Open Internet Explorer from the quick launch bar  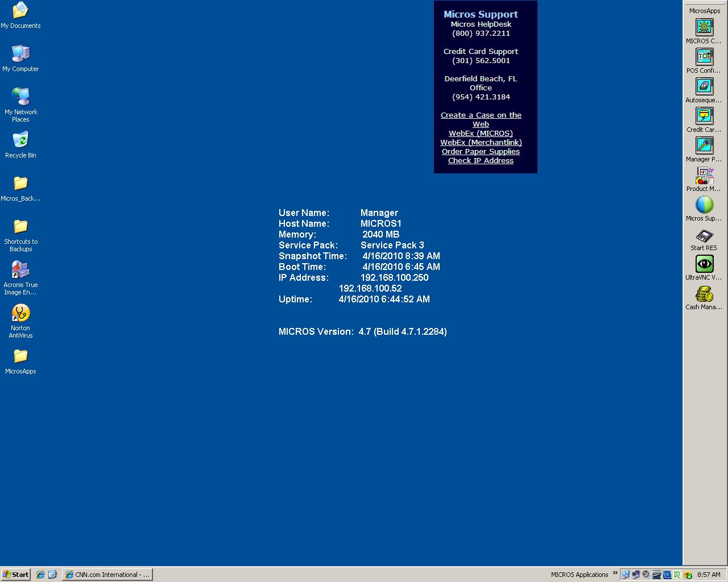tap(39, 574)
